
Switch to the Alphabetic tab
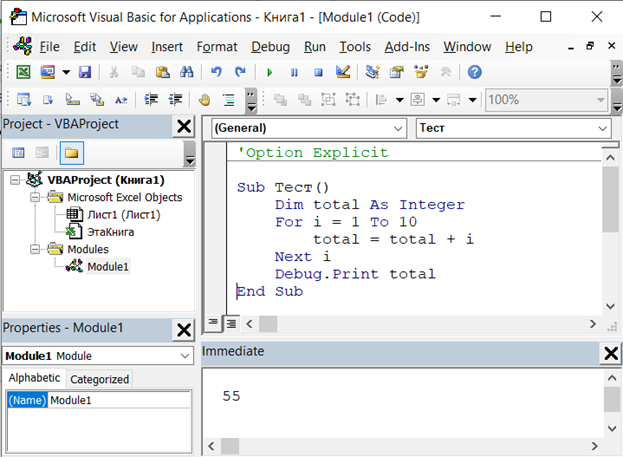coord(34,378)
